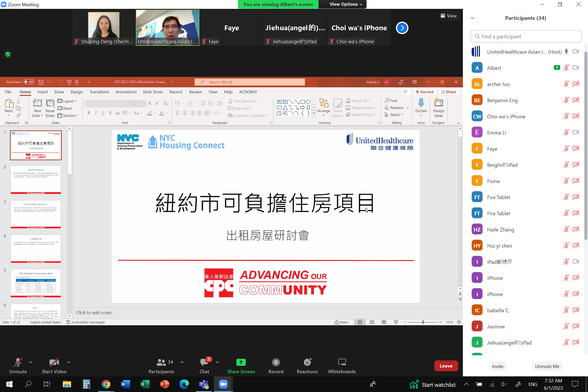
Task: Adjust the zoom slider in PowerPoint status bar
Action: [x=422, y=322]
